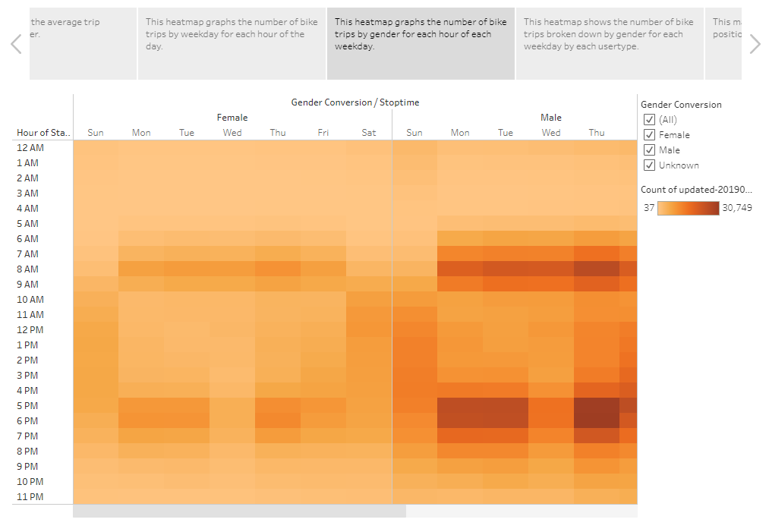Click the darkest cell at Male Thu 5 PM
The image size is (769, 532).
point(597,405)
